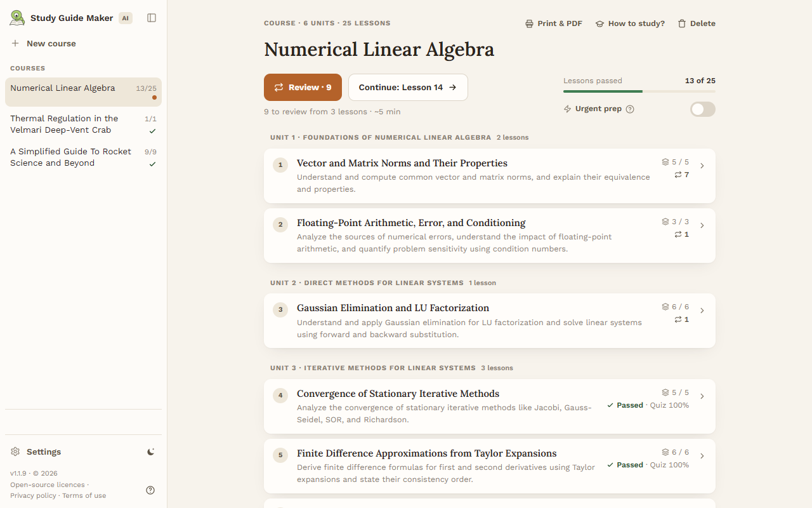Expand Finite Difference Approximations lesson chevron
Screen dimensions: 812x508
702,456
